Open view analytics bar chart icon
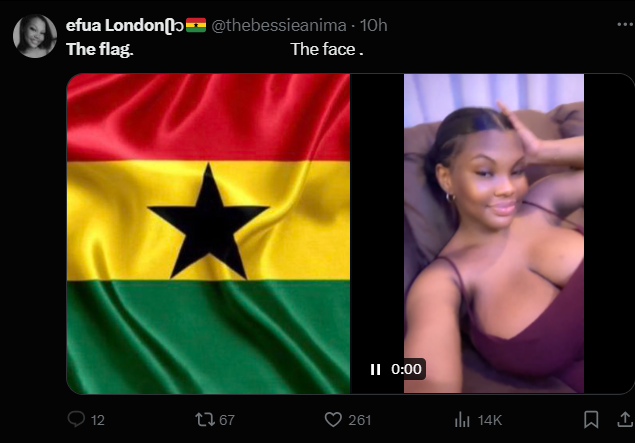The image size is (635, 443). coord(463,420)
